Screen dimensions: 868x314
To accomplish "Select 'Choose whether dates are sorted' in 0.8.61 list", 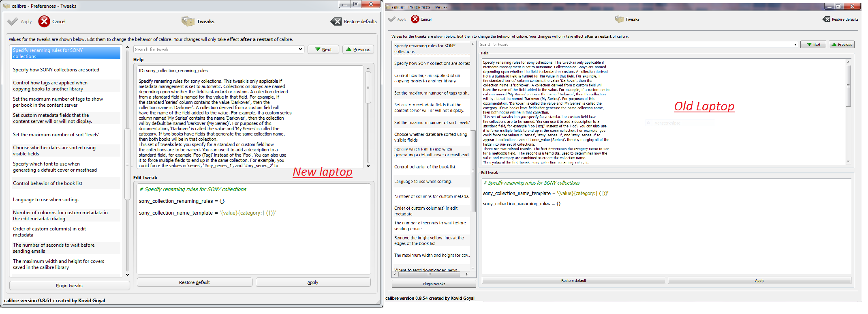I will pos(66,151).
